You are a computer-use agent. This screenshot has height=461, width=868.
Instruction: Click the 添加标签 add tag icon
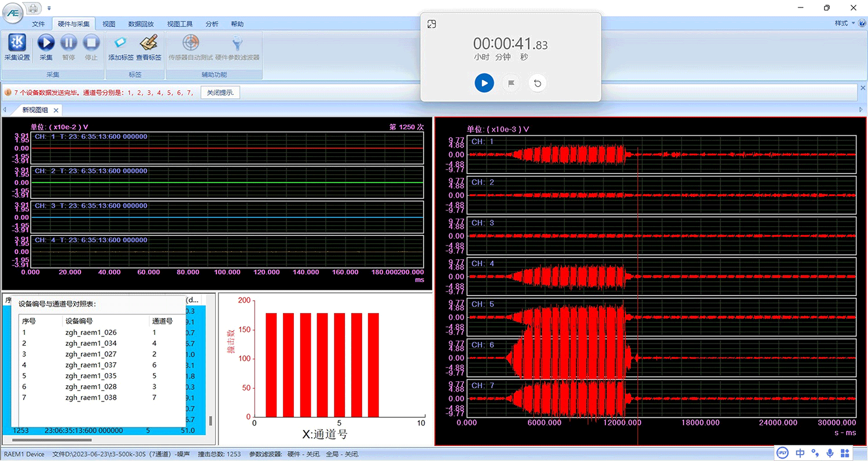pos(121,47)
